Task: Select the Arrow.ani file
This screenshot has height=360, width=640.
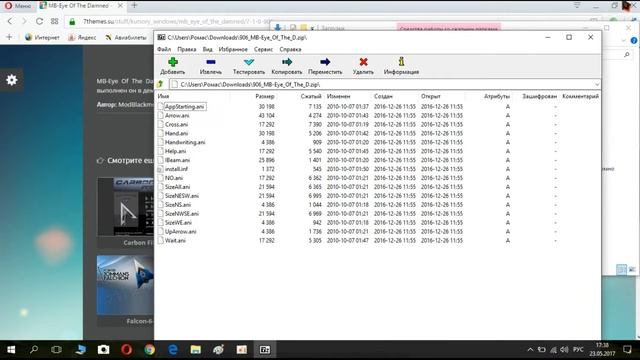Action: [177, 116]
